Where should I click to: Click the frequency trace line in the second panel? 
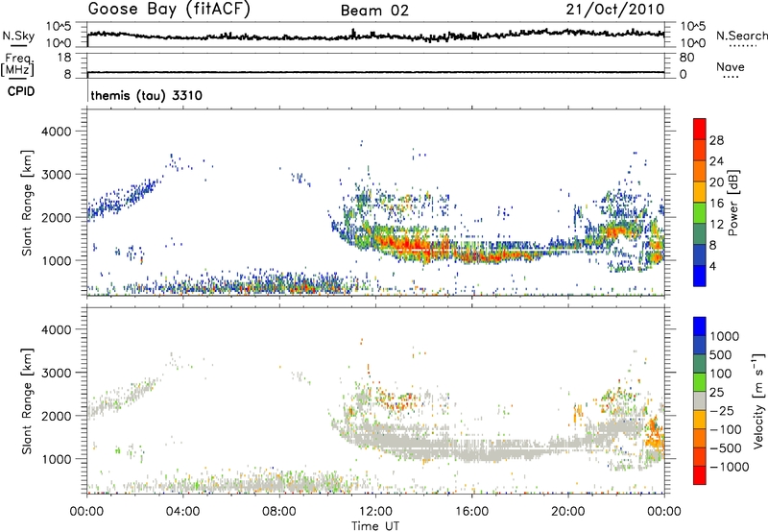pyautogui.click(x=375, y=72)
